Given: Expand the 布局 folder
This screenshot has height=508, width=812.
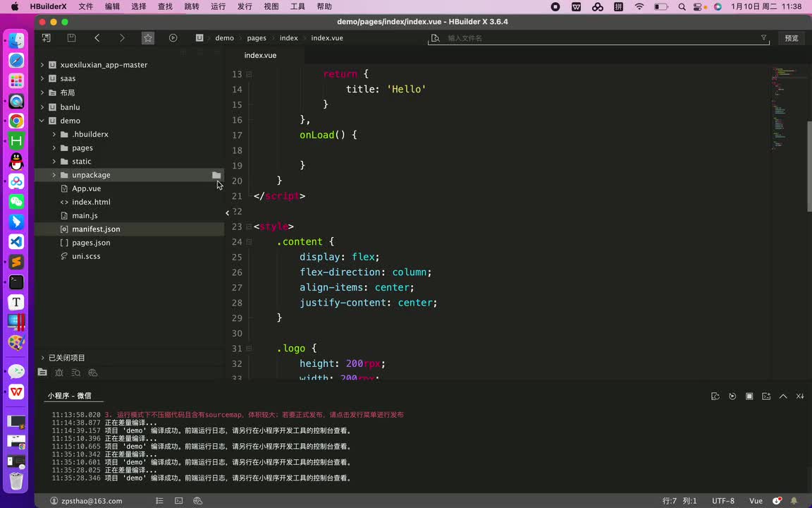Looking at the screenshot, I should (42, 93).
